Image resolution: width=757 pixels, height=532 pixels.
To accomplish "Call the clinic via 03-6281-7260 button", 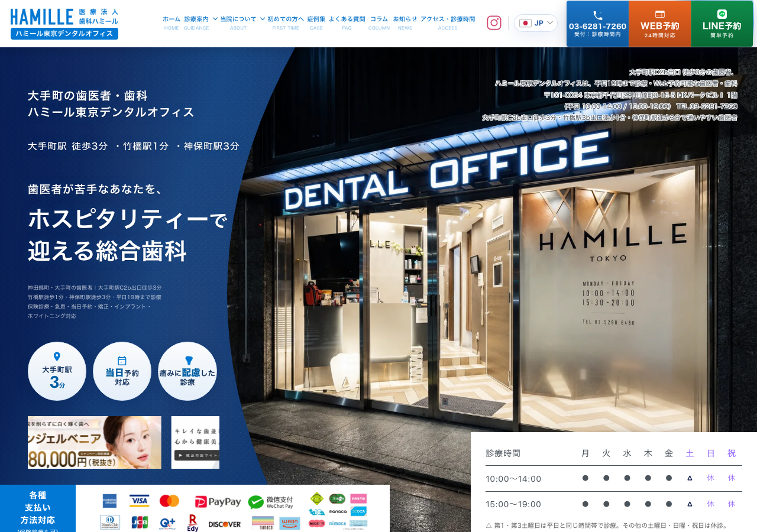I will pyautogui.click(x=597, y=24).
